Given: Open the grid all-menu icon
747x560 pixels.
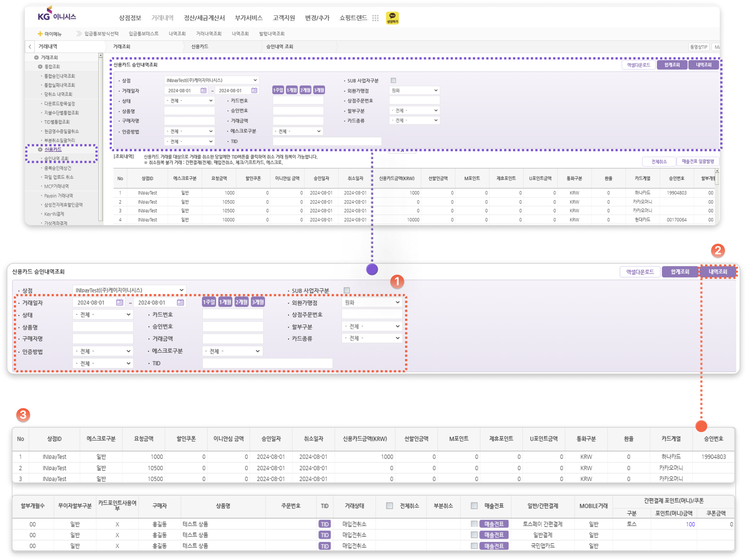Looking at the screenshot, I should [x=375, y=18].
